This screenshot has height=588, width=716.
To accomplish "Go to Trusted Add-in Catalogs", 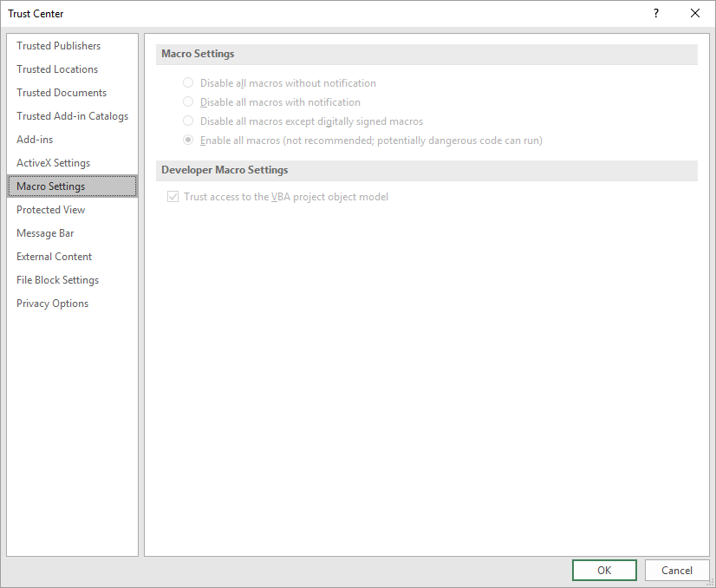I will click(72, 116).
